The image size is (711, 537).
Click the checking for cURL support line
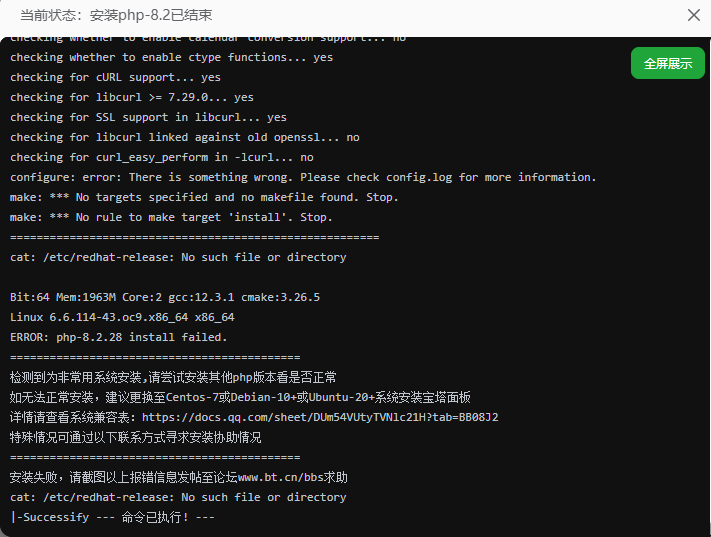(x=115, y=77)
